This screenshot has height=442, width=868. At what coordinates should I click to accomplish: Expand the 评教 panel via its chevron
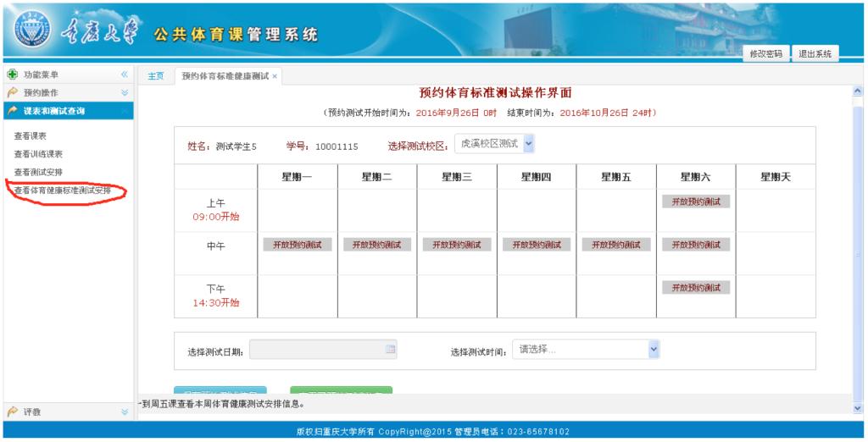[x=125, y=412]
